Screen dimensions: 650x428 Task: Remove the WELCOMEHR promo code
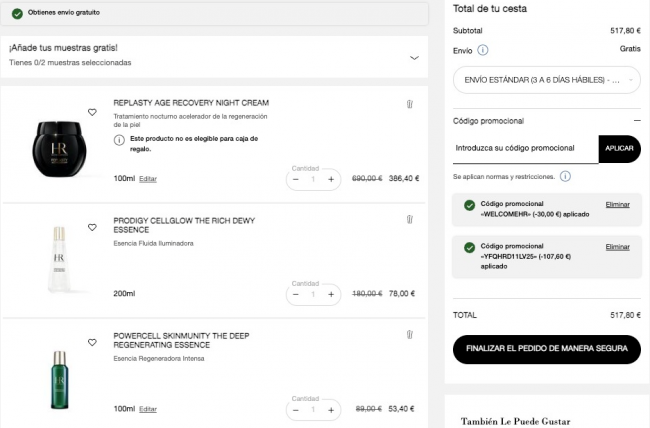(x=617, y=204)
